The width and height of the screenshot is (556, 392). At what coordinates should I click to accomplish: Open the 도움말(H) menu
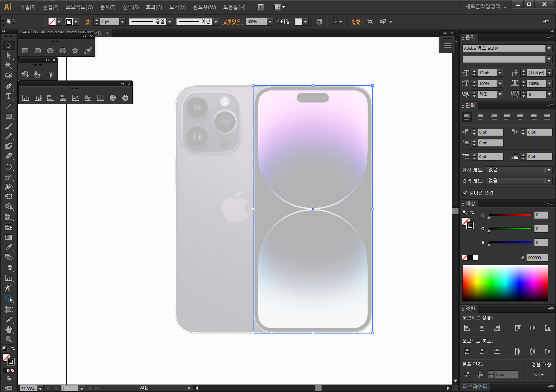pyautogui.click(x=234, y=7)
